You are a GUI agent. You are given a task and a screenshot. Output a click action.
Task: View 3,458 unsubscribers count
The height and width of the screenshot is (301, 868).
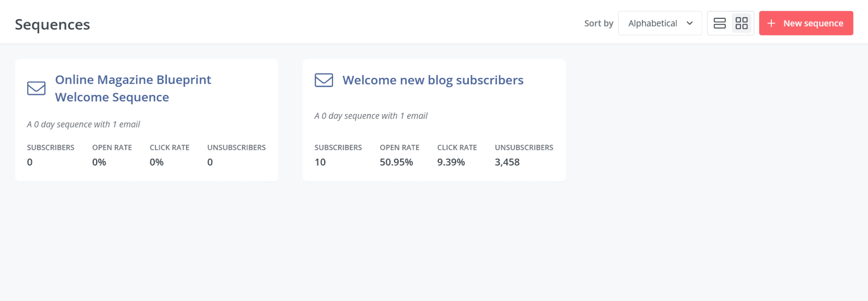(507, 162)
